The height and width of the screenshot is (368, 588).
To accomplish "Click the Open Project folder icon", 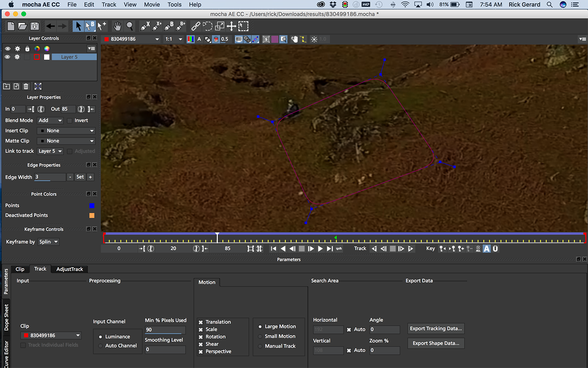I will click(x=22, y=26).
